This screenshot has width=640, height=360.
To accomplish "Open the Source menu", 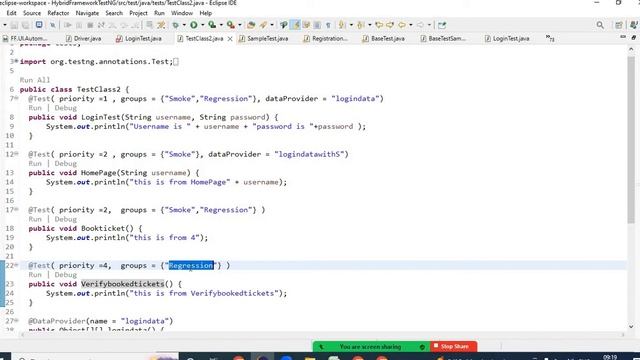I will 32,13.
